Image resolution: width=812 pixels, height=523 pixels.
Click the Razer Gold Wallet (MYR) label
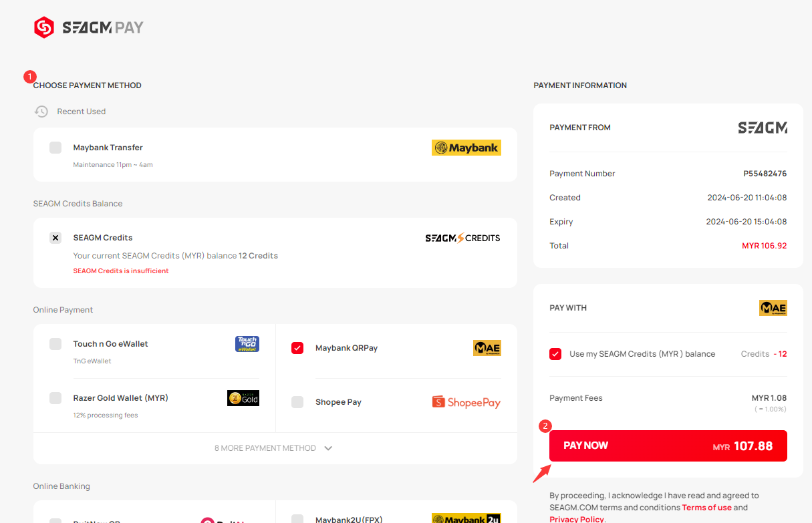[121, 398]
